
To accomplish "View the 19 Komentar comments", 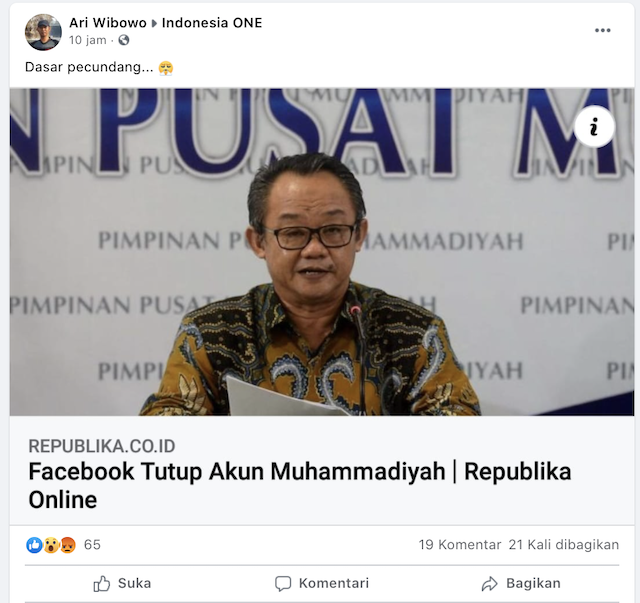I will pos(460,545).
